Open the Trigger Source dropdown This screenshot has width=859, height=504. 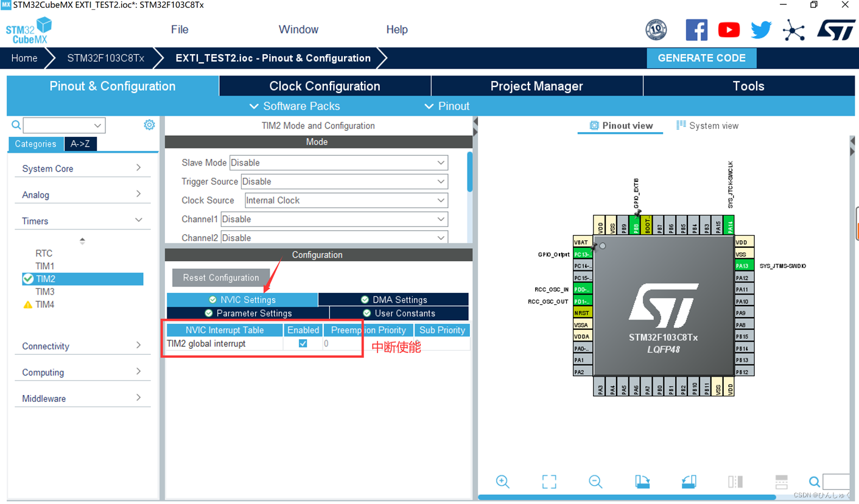(345, 181)
